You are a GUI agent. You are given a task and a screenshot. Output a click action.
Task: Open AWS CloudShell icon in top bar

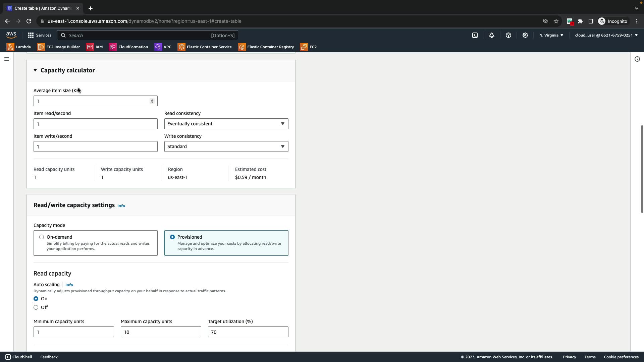475,35
